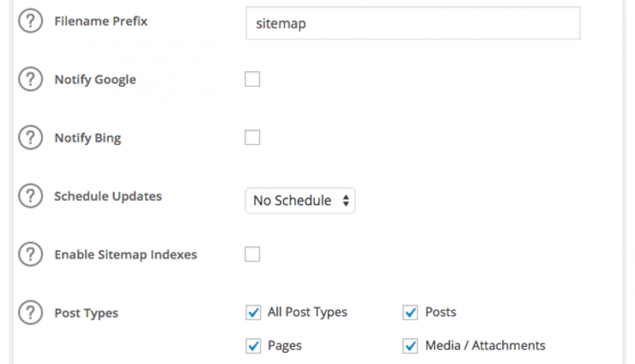Click question mark next to Notify Bing
The width and height of the screenshot is (635, 364).
pyautogui.click(x=31, y=138)
